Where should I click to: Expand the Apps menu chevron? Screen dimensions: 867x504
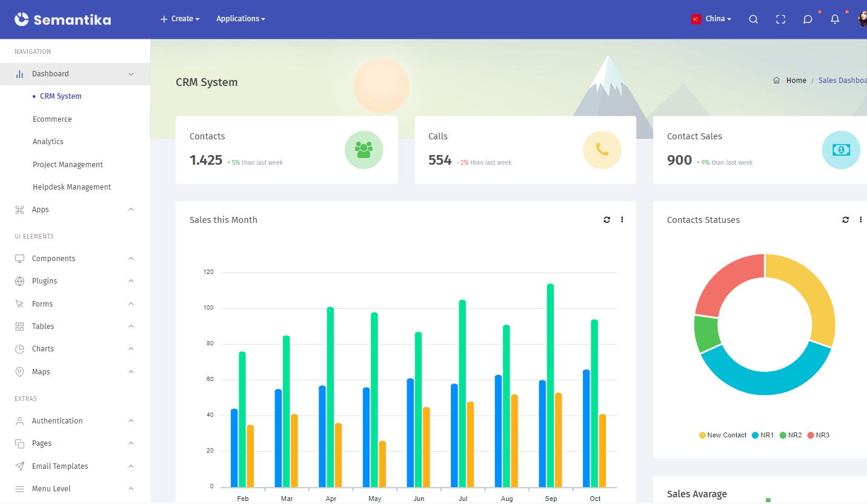coord(131,210)
